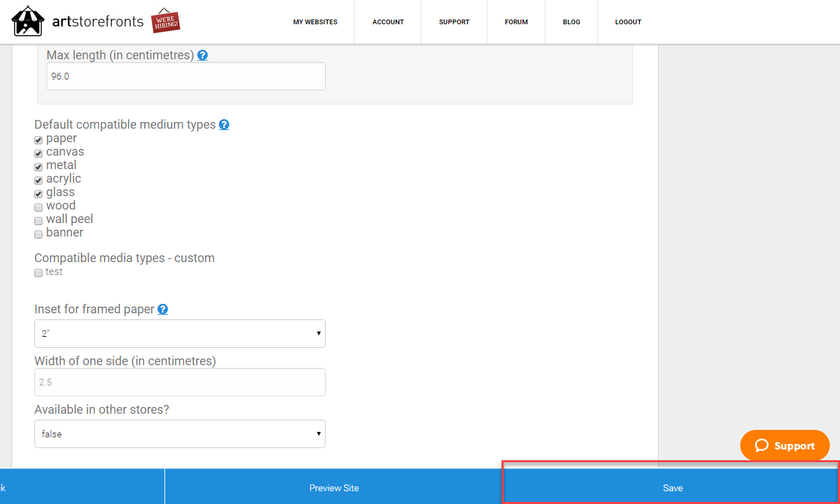Image resolution: width=840 pixels, height=504 pixels.
Task: Click the We're Hiring badge
Action: pyautogui.click(x=166, y=21)
